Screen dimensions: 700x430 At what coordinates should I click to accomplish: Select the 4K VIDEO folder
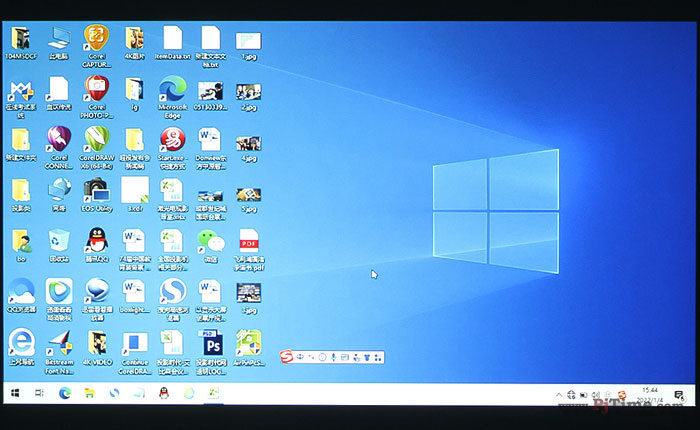(97, 343)
